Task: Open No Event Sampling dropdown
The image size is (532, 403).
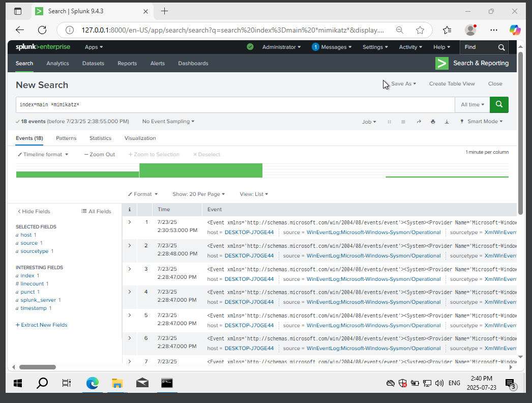Action: (168, 122)
